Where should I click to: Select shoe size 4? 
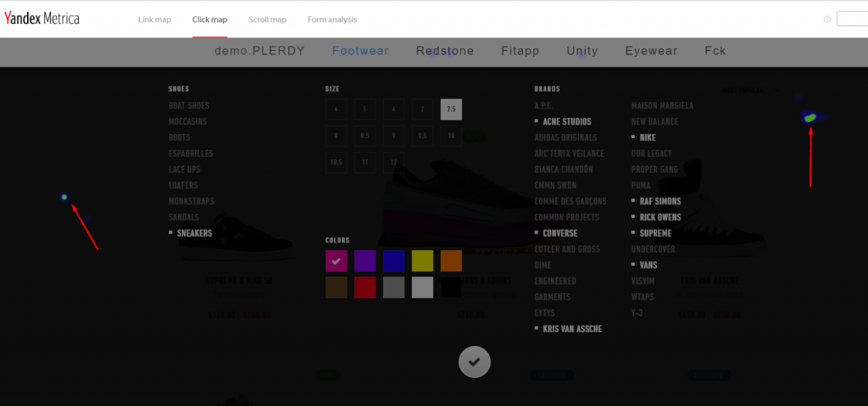pyautogui.click(x=336, y=109)
